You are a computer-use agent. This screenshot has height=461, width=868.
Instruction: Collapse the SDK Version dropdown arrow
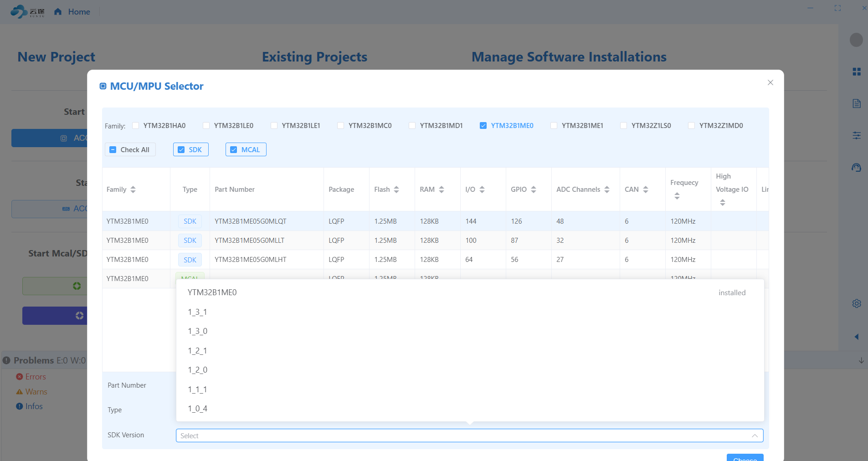click(x=755, y=436)
